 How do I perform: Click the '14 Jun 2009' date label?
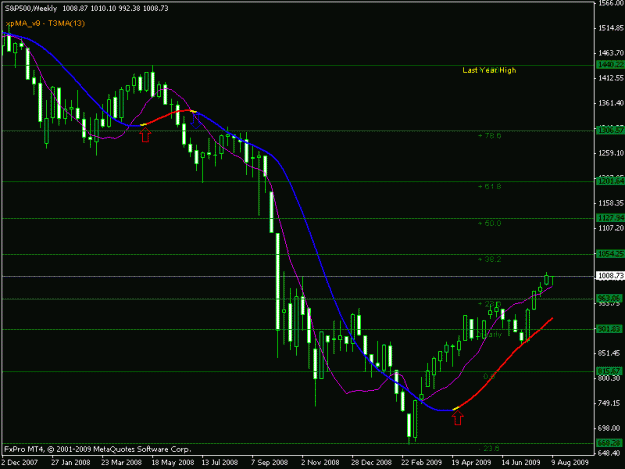tap(521, 463)
